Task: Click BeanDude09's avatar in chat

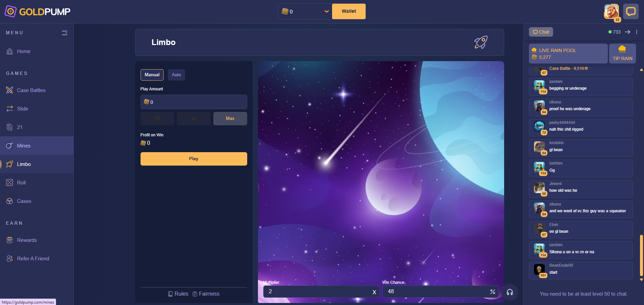Action: tap(539, 269)
